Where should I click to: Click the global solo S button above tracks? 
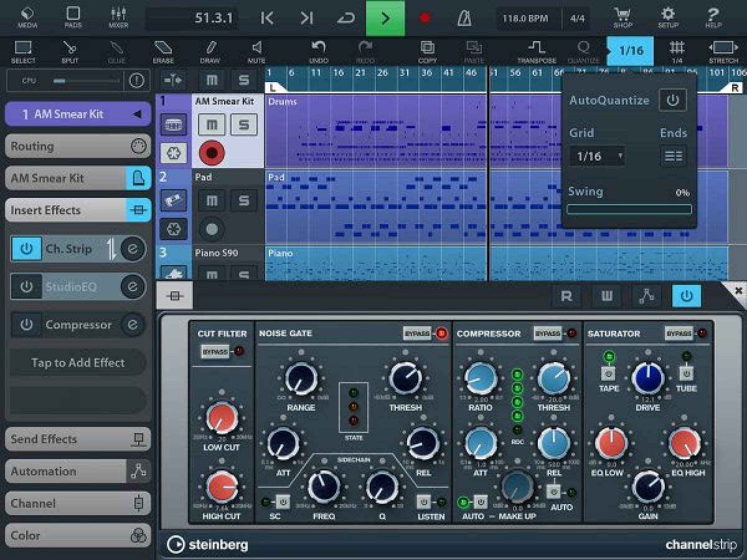point(243,80)
